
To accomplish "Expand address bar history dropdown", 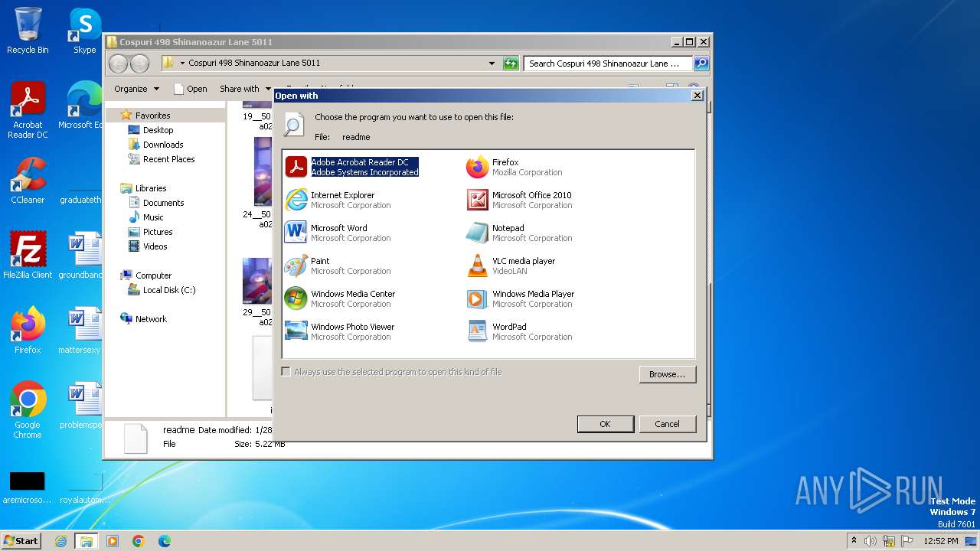I will [492, 64].
